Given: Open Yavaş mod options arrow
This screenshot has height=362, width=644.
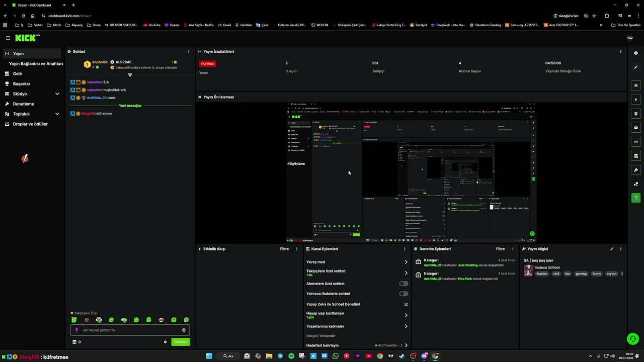Looking at the screenshot, I should [x=406, y=262].
